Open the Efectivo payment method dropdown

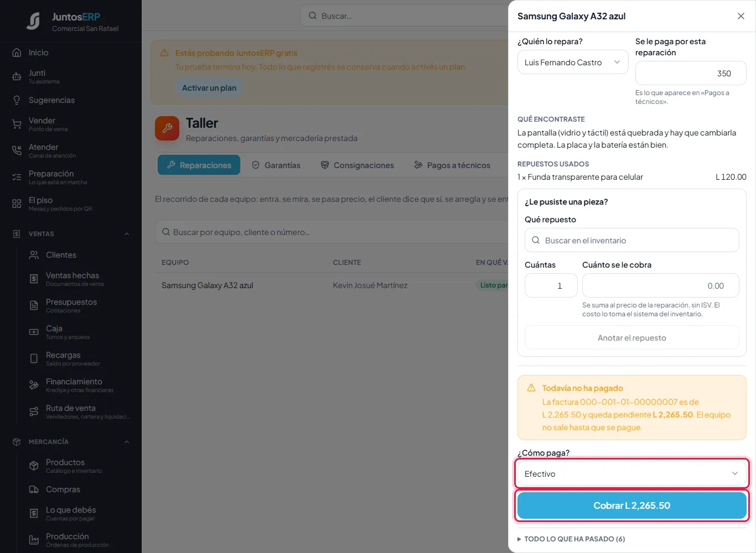[631, 474]
